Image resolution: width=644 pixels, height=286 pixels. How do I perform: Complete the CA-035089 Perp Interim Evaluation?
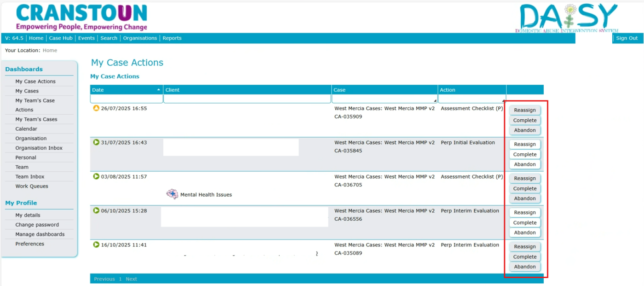pos(525,257)
